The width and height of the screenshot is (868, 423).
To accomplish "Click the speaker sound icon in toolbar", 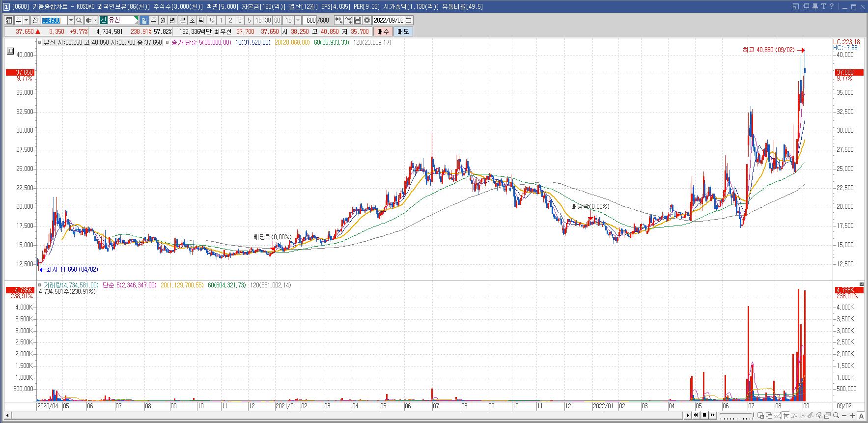I will tap(88, 20).
